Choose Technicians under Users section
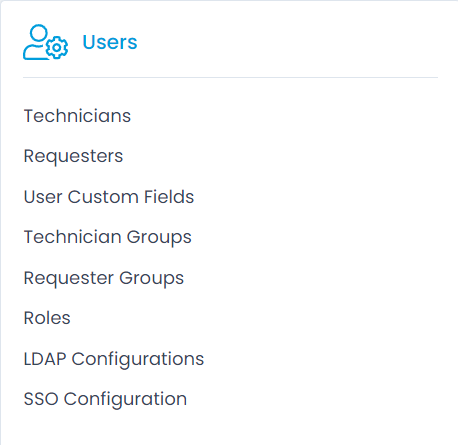 [x=77, y=116]
